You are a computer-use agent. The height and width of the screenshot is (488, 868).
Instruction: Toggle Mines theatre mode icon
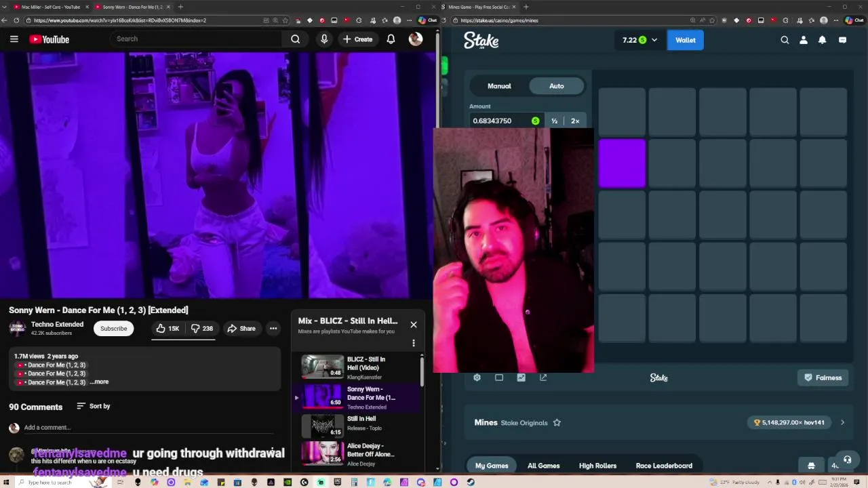(x=499, y=378)
